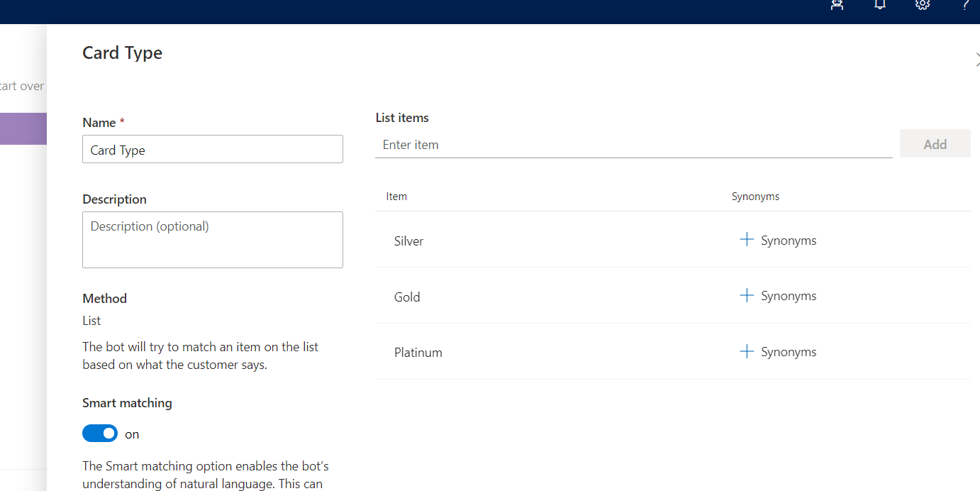Click the highlighted purple sidebar entry
Image resolution: width=980 pixels, height=491 pixels.
coord(23,128)
